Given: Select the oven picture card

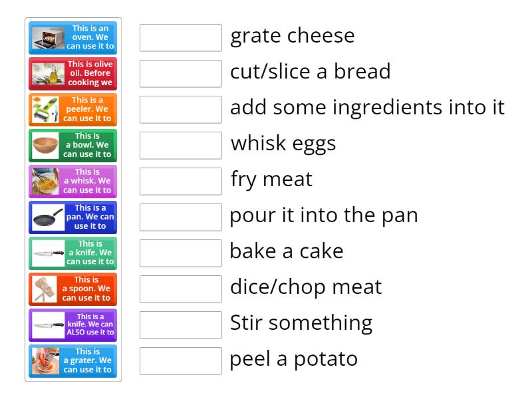Looking at the screenshot, I should (73, 38).
